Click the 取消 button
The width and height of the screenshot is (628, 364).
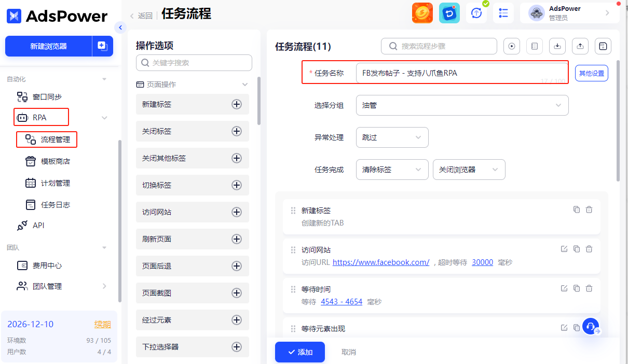click(x=349, y=352)
